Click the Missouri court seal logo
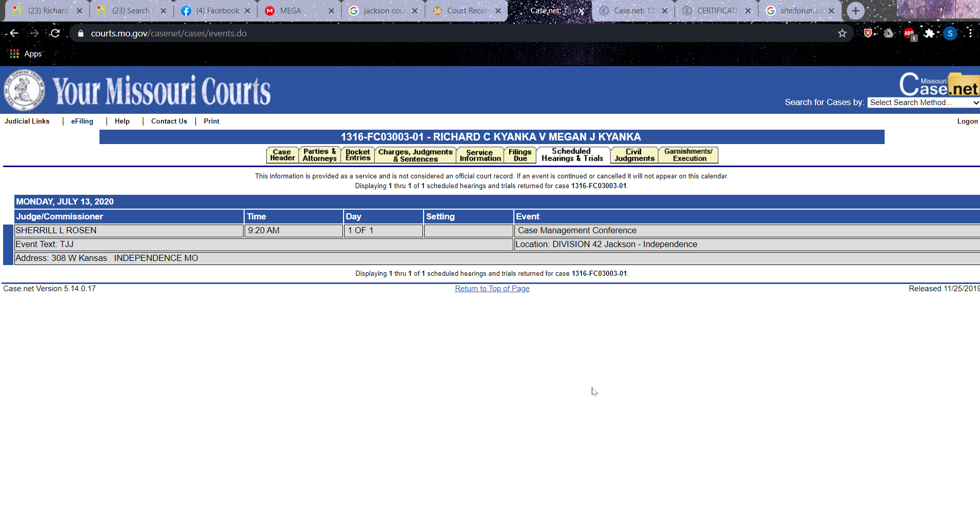Screen dimensions: 980x528 point(24,90)
